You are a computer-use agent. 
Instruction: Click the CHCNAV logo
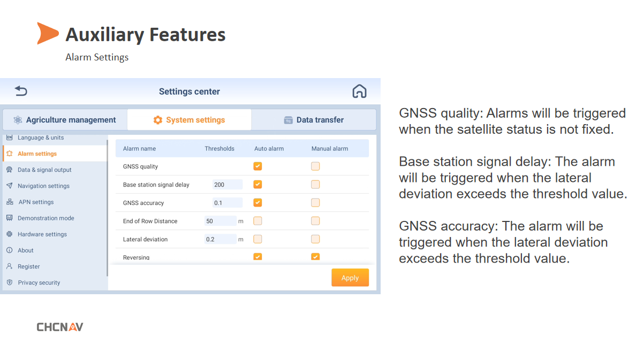pyautogui.click(x=59, y=327)
